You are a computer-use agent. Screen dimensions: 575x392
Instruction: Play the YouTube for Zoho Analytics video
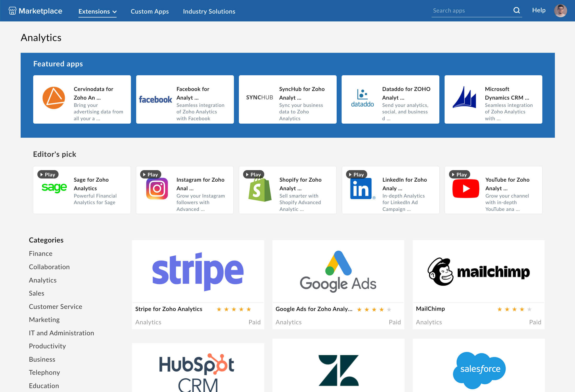point(459,174)
